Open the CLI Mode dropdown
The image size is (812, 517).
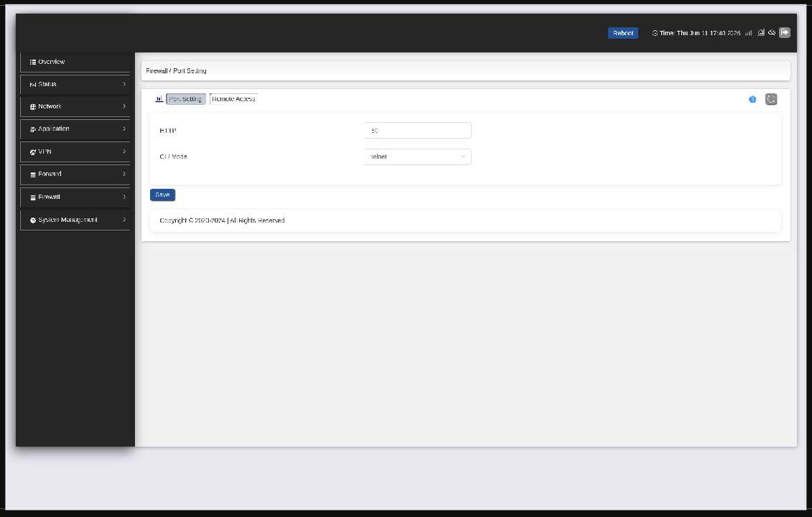pos(418,157)
